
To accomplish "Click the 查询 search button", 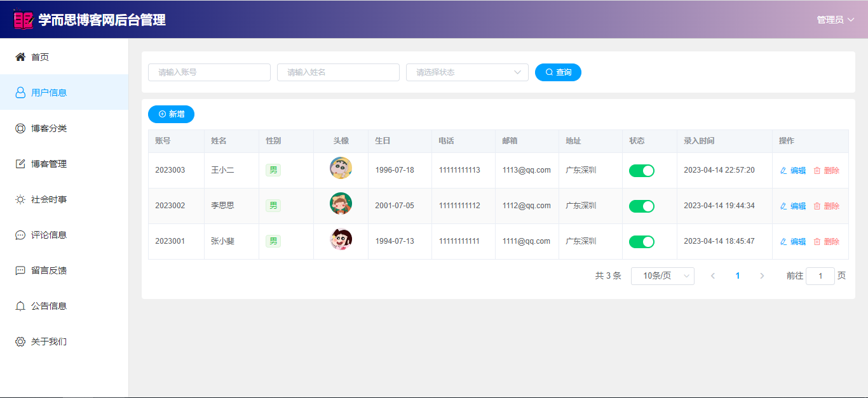I will point(558,72).
